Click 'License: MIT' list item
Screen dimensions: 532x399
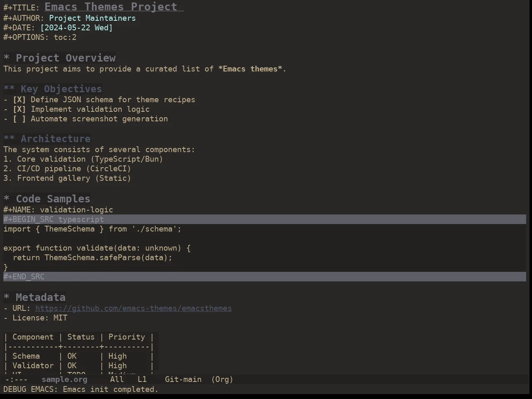coord(35,318)
